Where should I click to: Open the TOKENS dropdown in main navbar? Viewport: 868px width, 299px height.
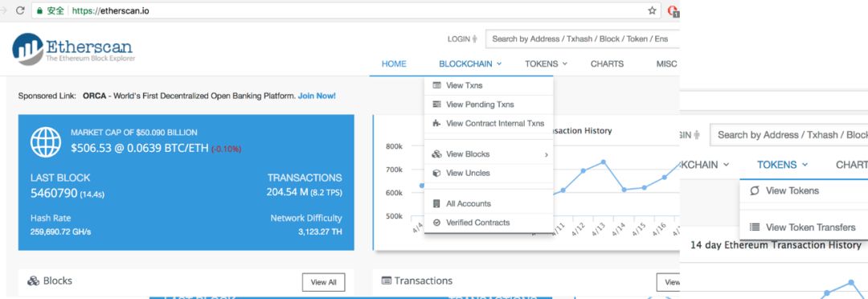click(x=546, y=63)
